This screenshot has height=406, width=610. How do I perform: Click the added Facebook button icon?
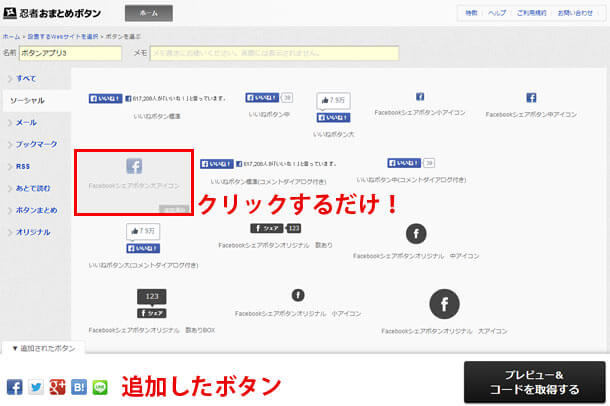tap(15, 387)
